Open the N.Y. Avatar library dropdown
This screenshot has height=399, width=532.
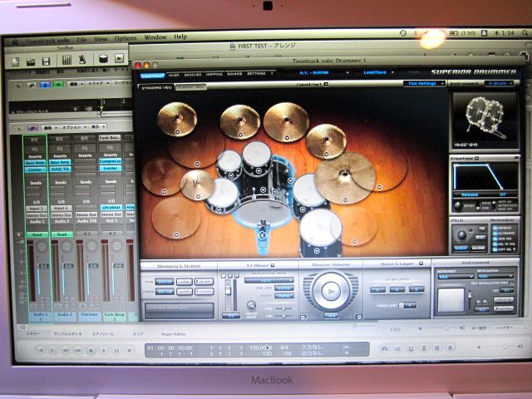click(x=323, y=72)
